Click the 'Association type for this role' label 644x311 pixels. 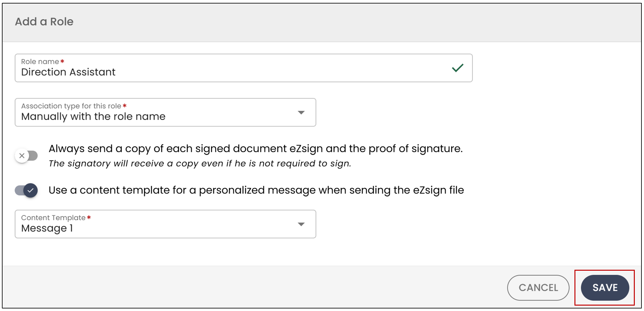tap(71, 106)
